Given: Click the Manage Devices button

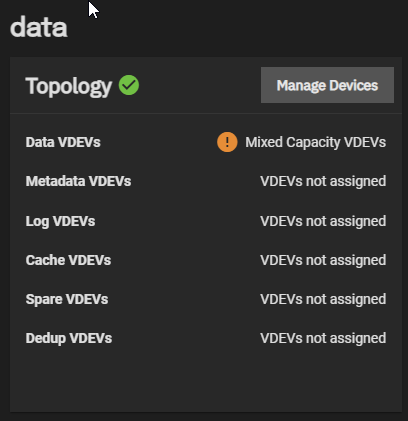Looking at the screenshot, I should pyautogui.click(x=327, y=85).
